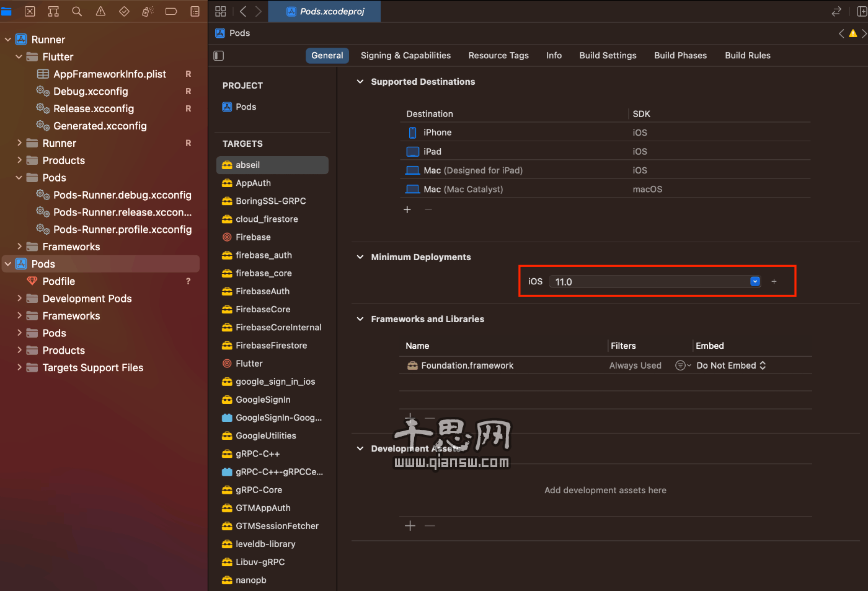The width and height of the screenshot is (868, 591).
Task: Open filter menu for Foundation.framework
Action: coord(683,366)
